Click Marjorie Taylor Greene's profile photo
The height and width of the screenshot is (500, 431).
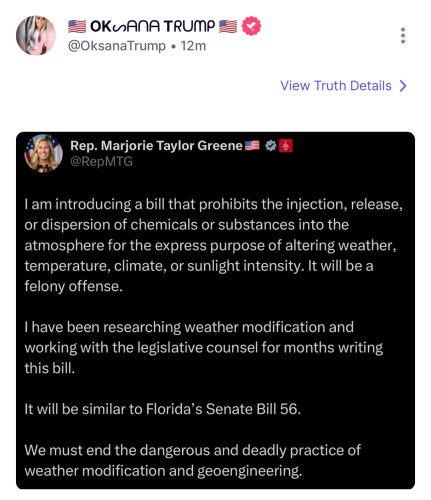click(x=43, y=154)
